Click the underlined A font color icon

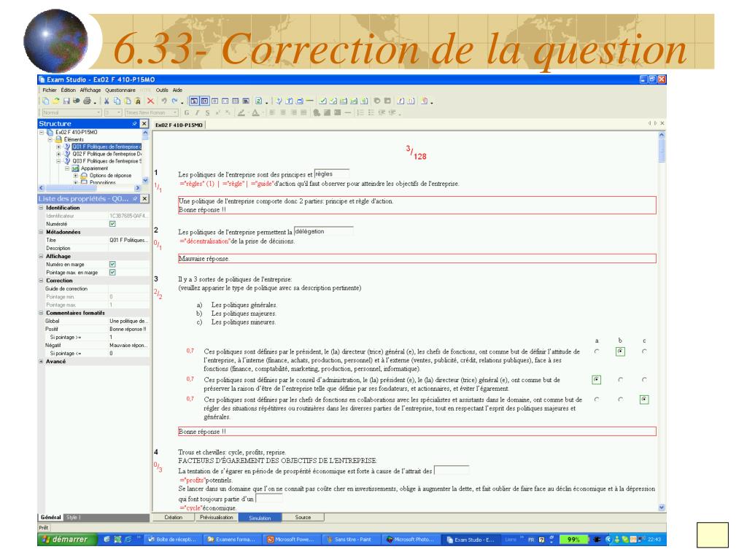coord(256,113)
